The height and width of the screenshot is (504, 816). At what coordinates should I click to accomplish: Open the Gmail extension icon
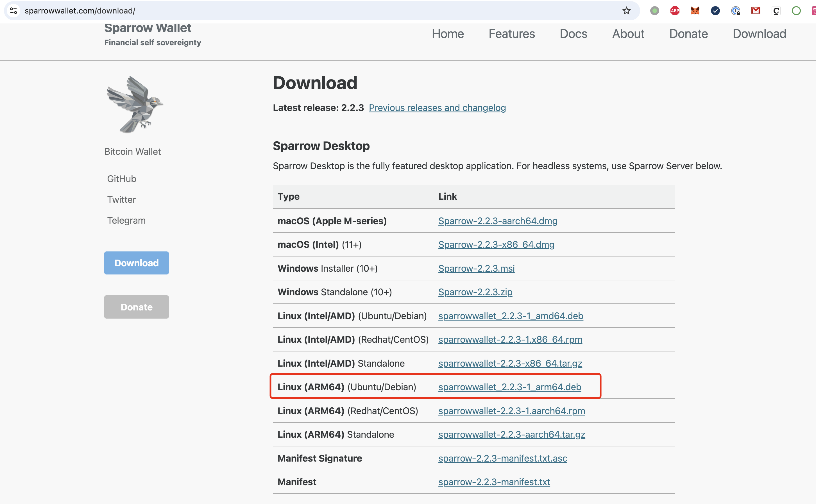point(756,11)
